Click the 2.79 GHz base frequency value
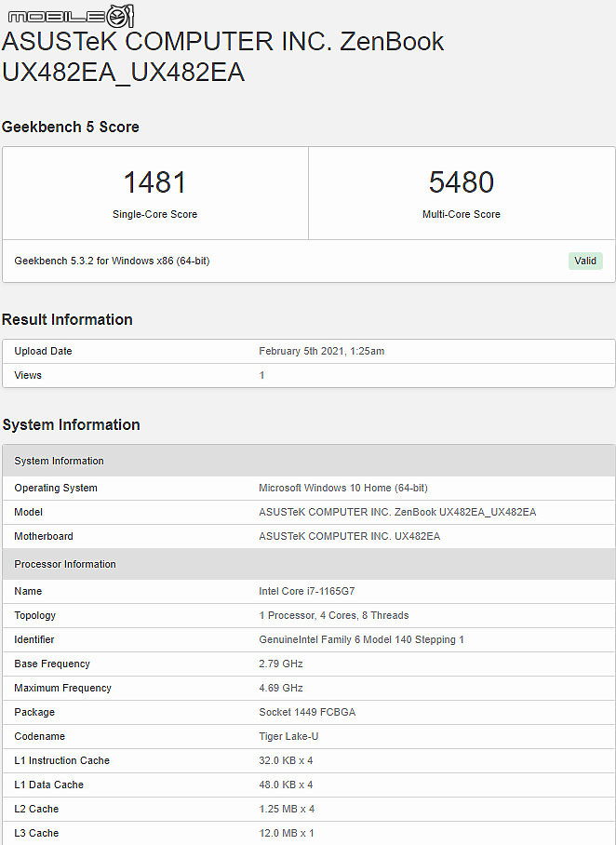This screenshot has height=845, width=616. point(281,664)
